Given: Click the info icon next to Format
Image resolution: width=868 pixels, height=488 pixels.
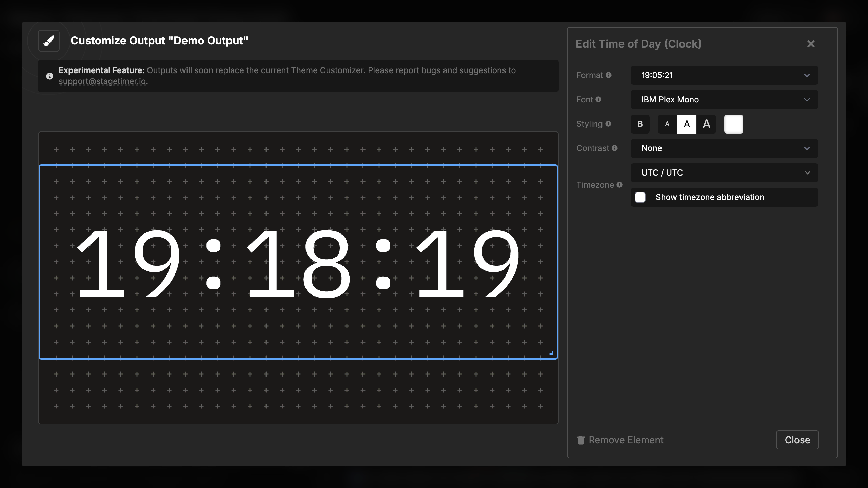Looking at the screenshot, I should pos(609,75).
